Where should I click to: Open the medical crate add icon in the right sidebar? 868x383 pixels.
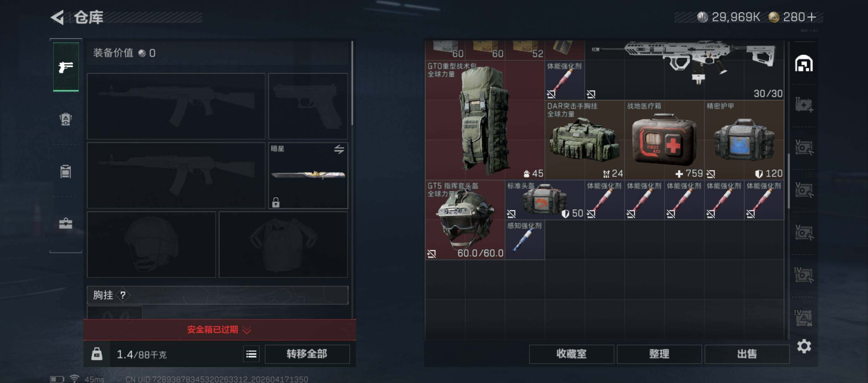804,105
